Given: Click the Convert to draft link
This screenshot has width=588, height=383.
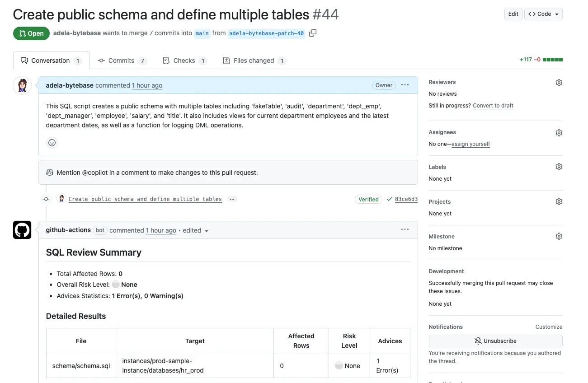Looking at the screenshot, I should point(493,106).
